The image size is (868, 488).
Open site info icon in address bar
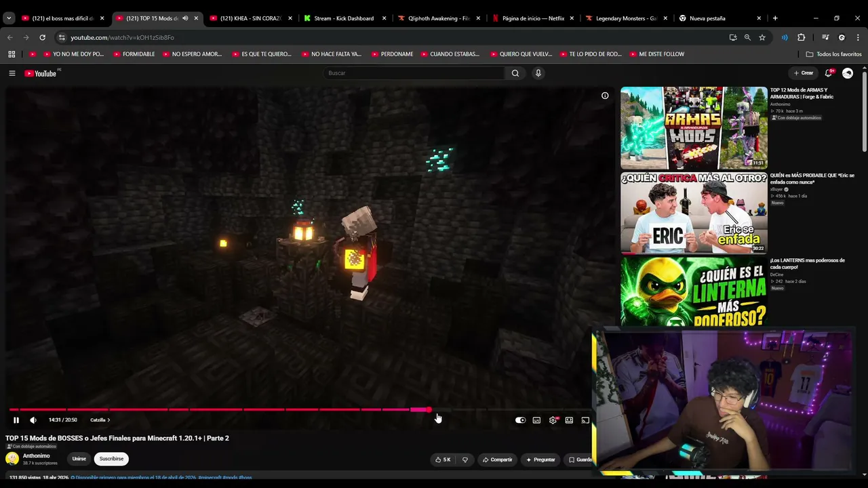(x=62, y=38)
